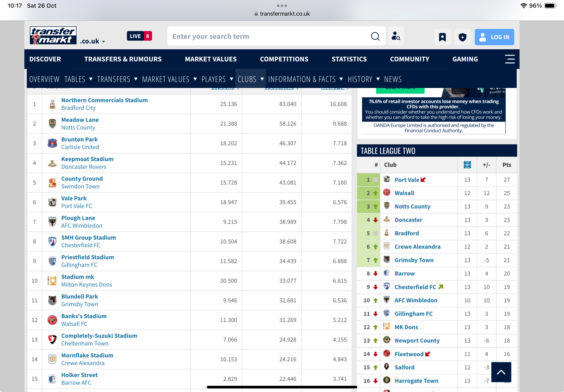The width and height of the screenshot is (564, 392).
Task: Click the Log In button
Action: pos(494,37)
